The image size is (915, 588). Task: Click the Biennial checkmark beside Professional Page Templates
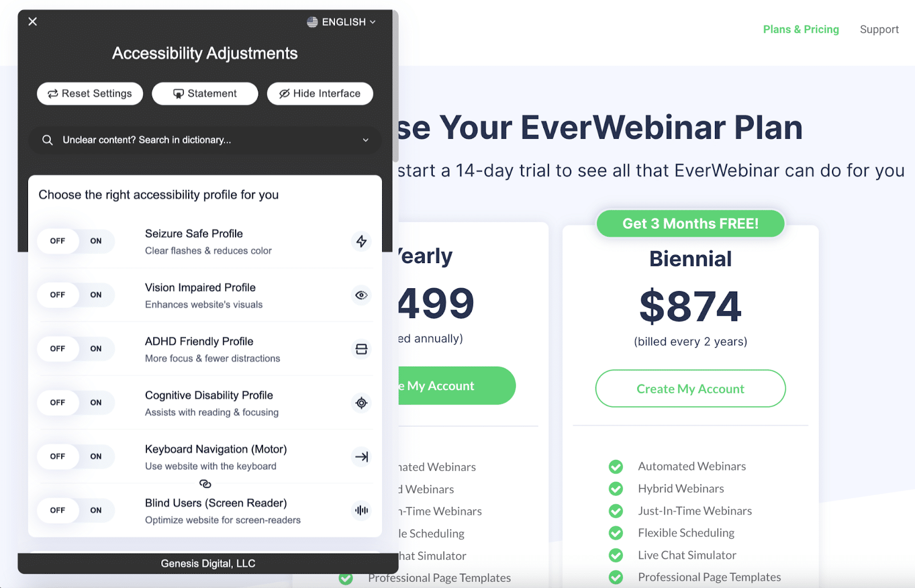tap(616, 577)
